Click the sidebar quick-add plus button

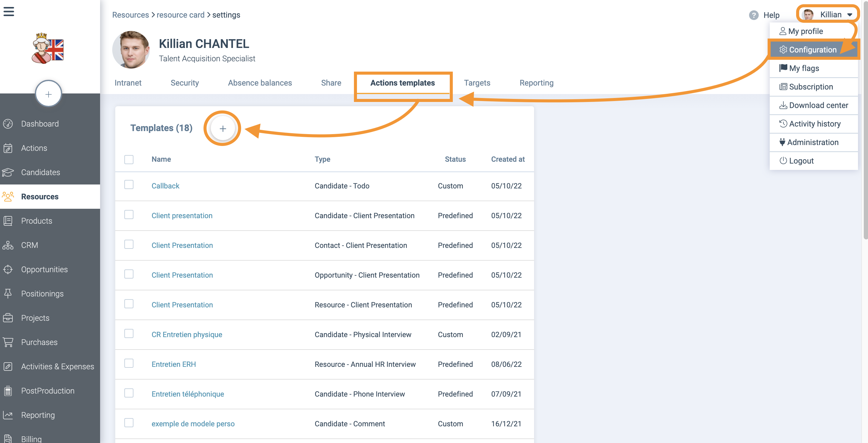pyautogui.click(x=49, y=94)
